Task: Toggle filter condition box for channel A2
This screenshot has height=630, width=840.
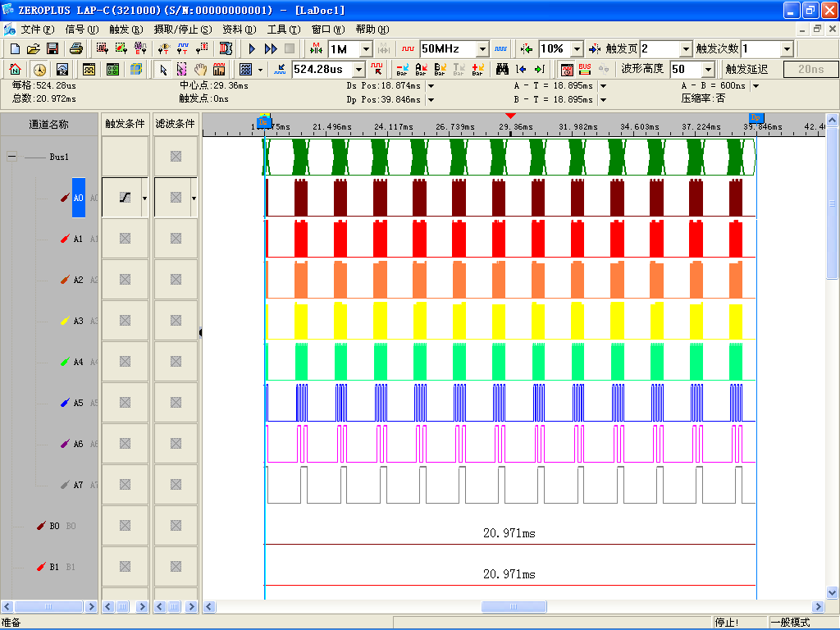Action: coord(176,280)
